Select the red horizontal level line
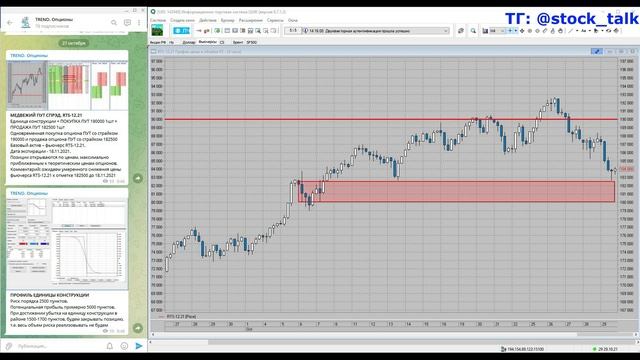The height and width of the screenshot is (360, 640). pos(391,119)
